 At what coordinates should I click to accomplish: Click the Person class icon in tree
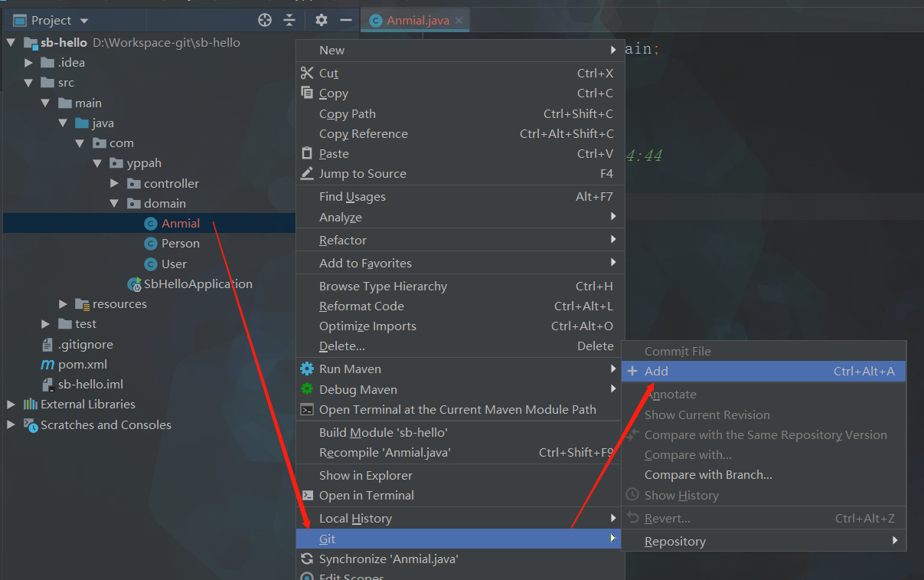point(151,244)
